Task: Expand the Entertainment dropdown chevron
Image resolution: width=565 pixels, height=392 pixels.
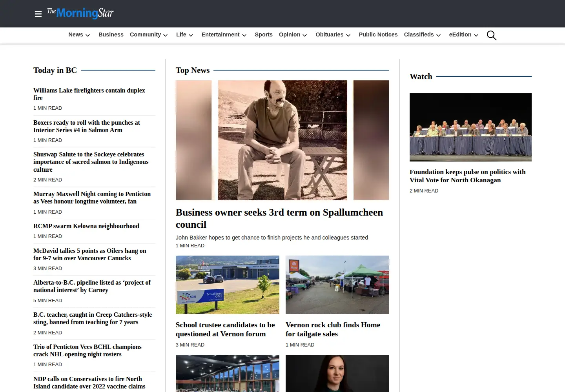Action: pos(244,35)
